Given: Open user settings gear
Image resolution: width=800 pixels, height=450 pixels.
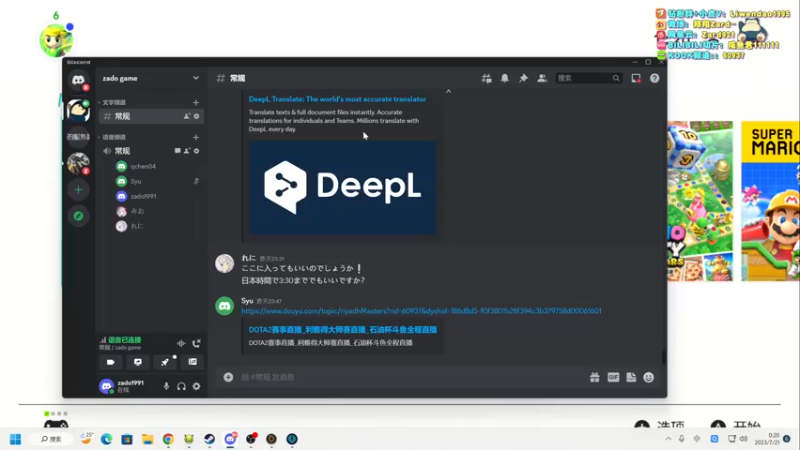Looking at the screenshot, I should pos(196,386).
